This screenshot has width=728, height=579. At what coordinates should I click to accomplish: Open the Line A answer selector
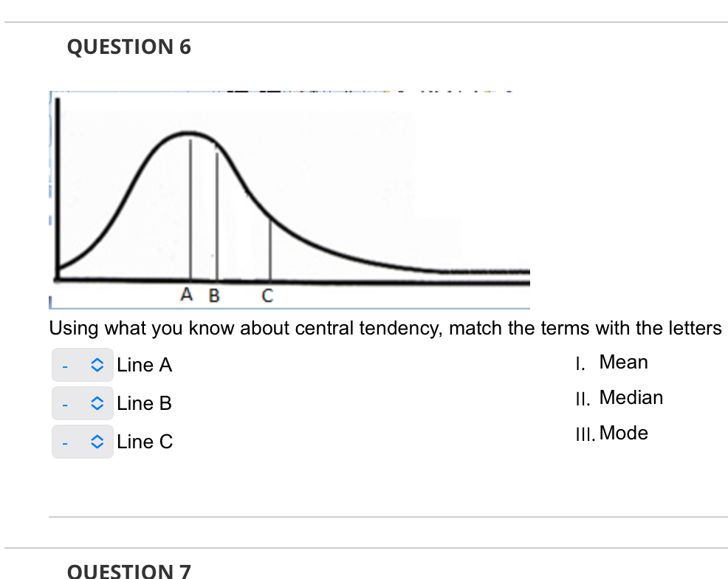(82, 364)
